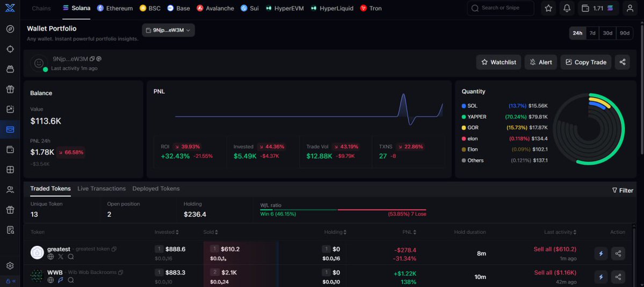Open the users/people icon in sidebar
The width and height of the screenshot is (644, 287).
[10, 189]
